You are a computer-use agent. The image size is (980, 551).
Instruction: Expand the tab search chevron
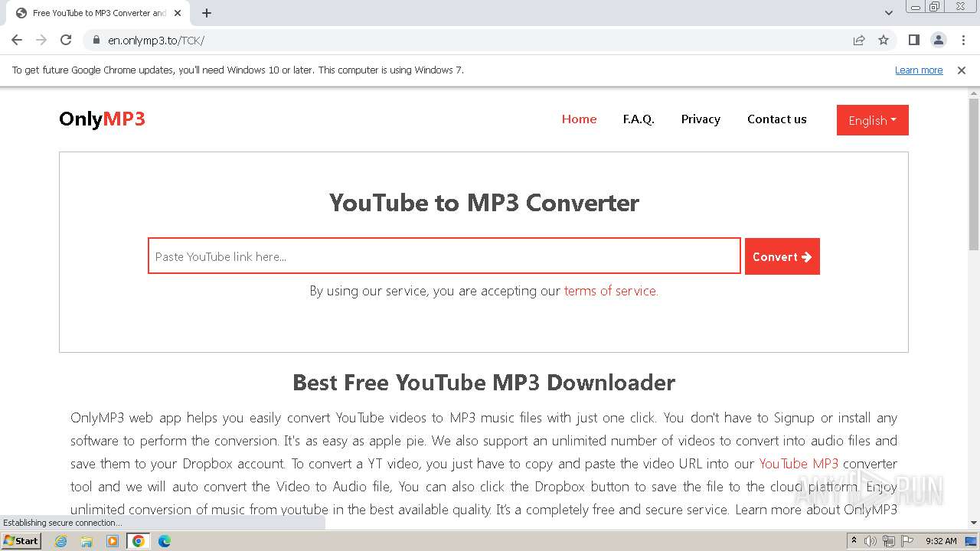(889, 13)
